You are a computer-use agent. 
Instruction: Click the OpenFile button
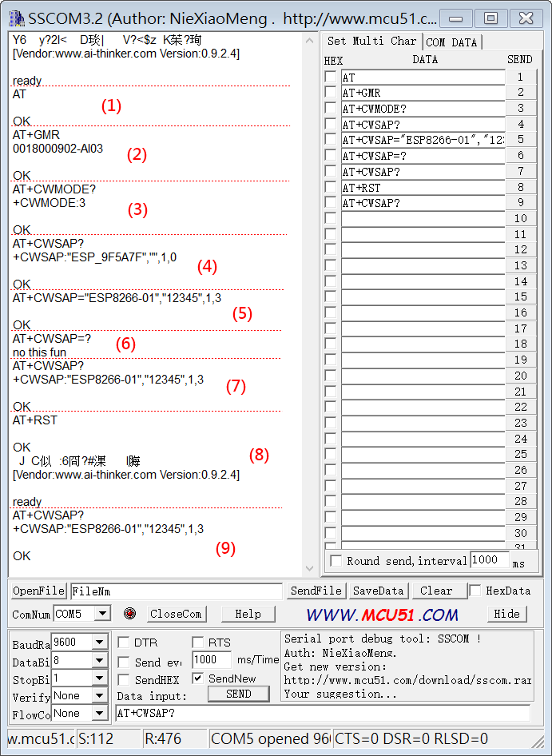pos(38,591)
